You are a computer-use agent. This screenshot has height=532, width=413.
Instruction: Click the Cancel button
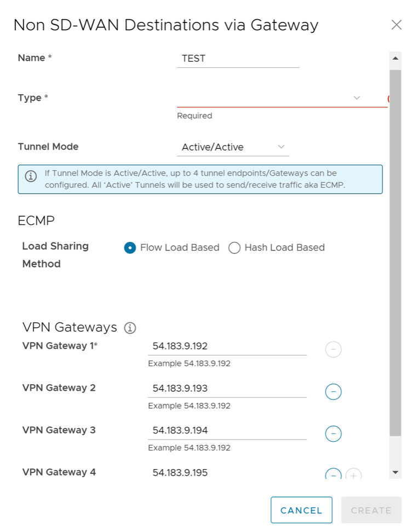click(x=301, y=510)
